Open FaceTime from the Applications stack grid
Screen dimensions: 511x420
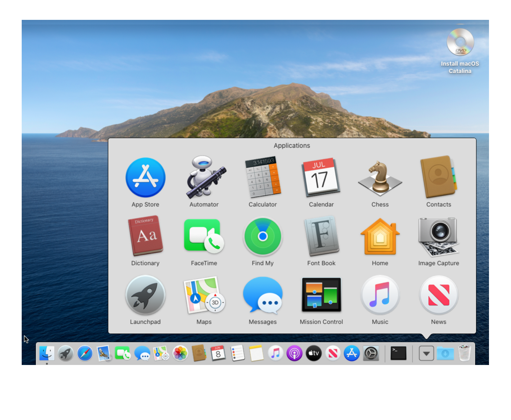pyautogui.click(x=204, y=236)
